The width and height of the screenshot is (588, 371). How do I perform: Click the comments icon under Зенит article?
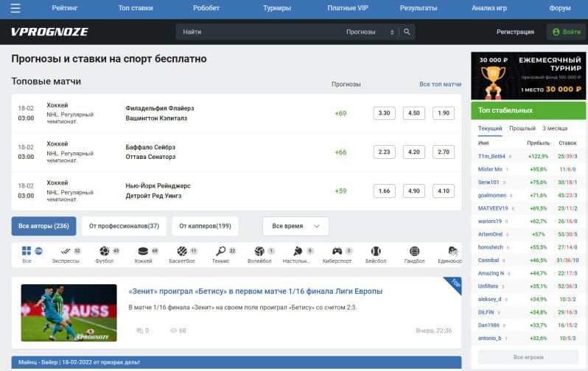(x=139, y=331)
